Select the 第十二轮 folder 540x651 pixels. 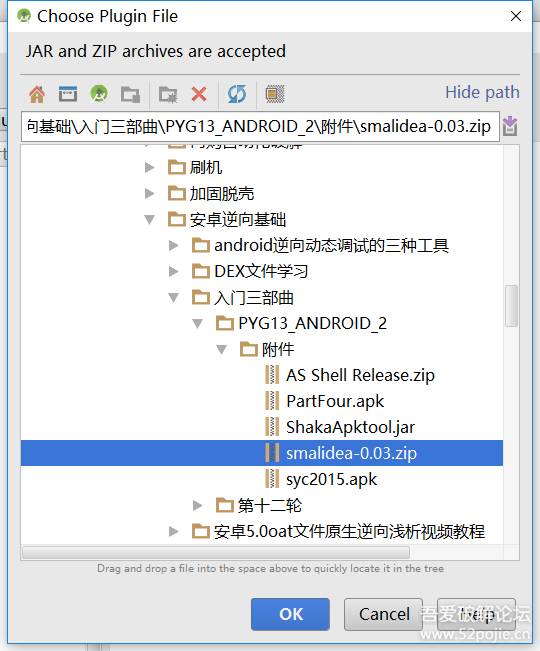[x=259, y=505]
